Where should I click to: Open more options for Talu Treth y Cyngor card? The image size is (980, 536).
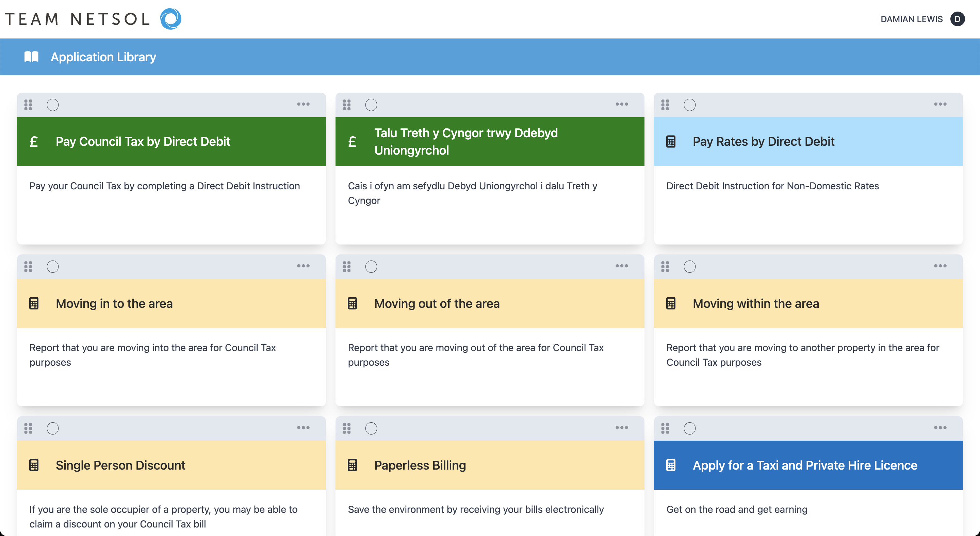[622, 104]
